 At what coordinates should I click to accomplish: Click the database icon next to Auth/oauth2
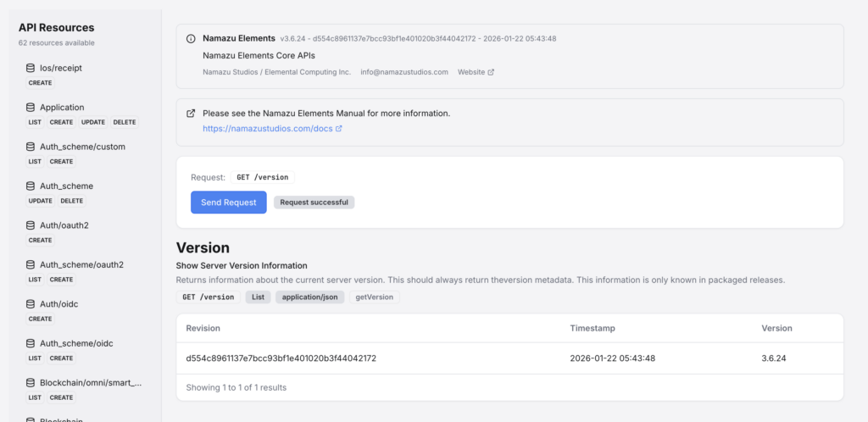(31, 225)
